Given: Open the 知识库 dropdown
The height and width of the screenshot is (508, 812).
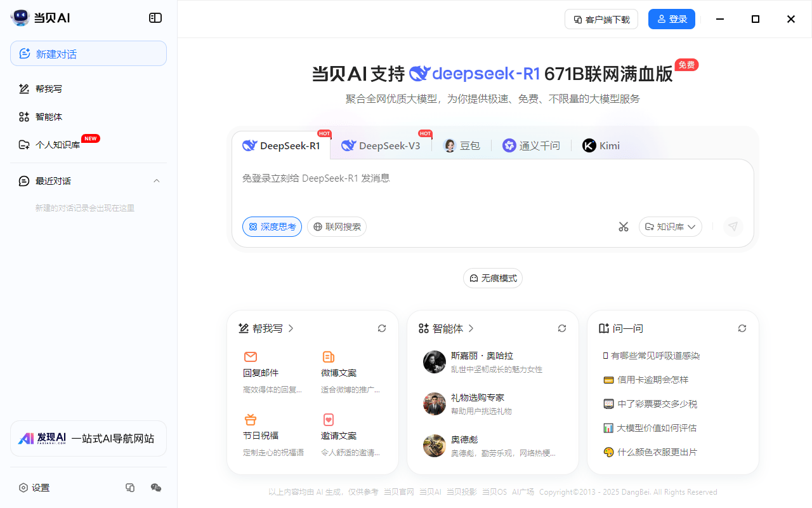Looking at the screenshot, I should tap(670, 227).
